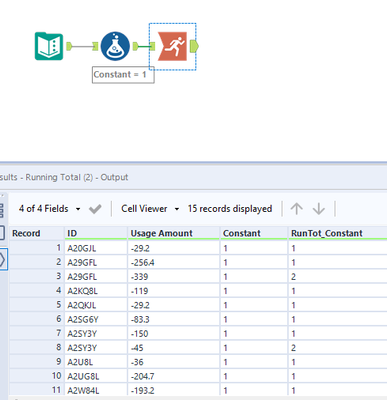
Task: Open the '4 of 4 Fields' dropdown
Action: (49, 209)
